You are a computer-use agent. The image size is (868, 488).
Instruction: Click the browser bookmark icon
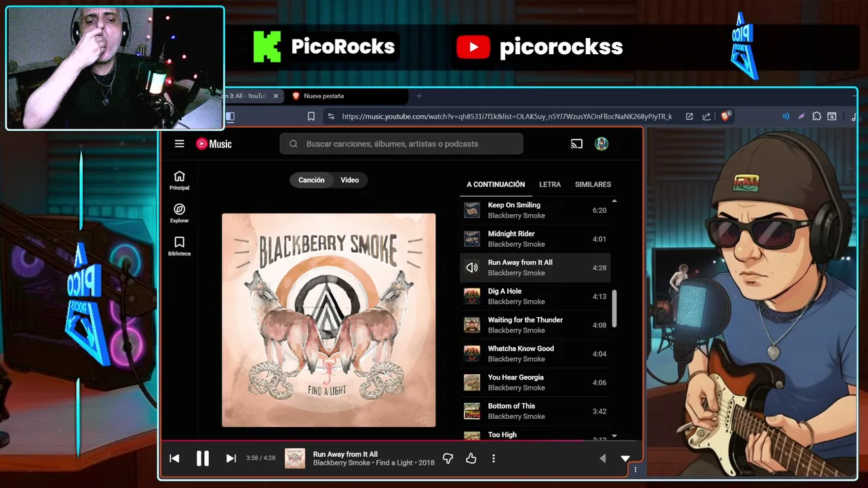tap(311, 117)
